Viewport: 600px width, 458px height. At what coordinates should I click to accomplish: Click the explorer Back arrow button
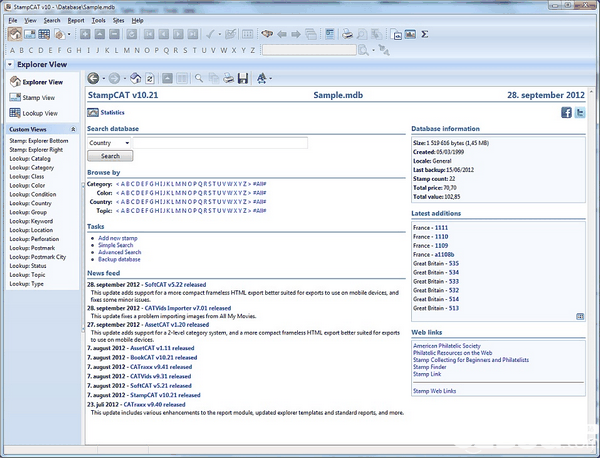click(93, 78)
